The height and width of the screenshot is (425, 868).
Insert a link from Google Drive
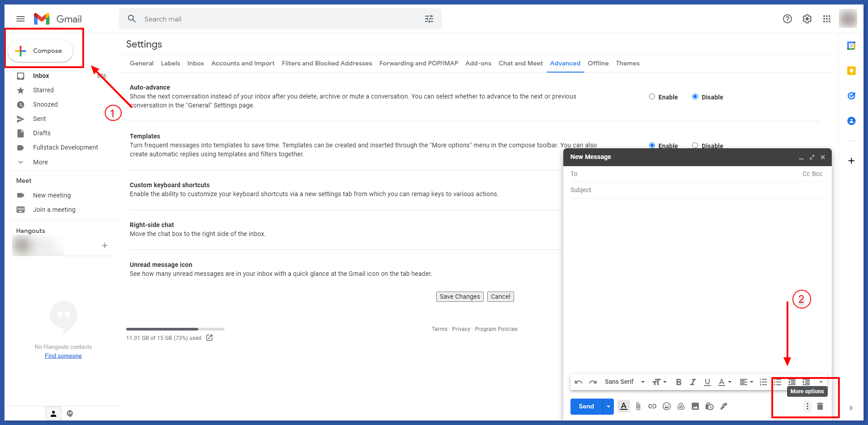pos(681,406)
